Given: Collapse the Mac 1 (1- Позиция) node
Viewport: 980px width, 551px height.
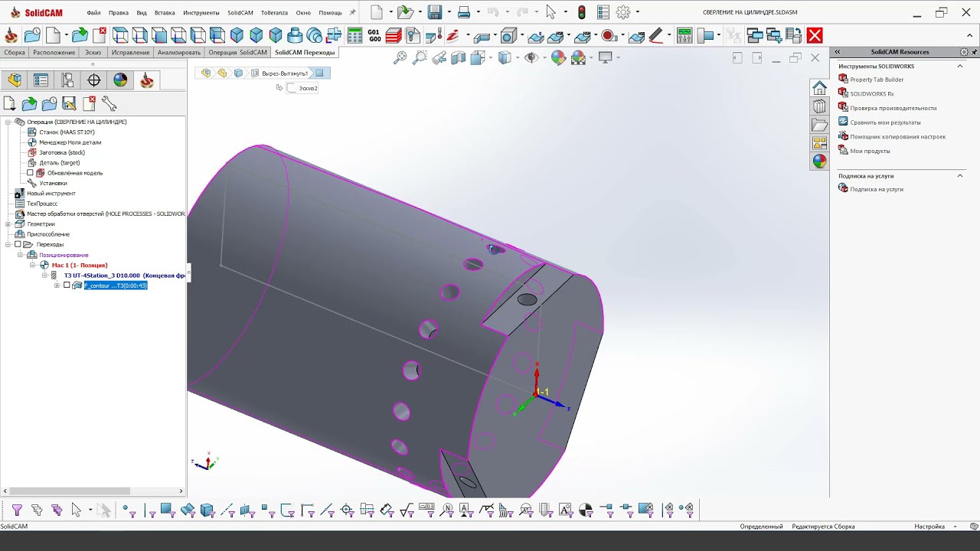Looking at the screenshot, I should coord(32,265).
